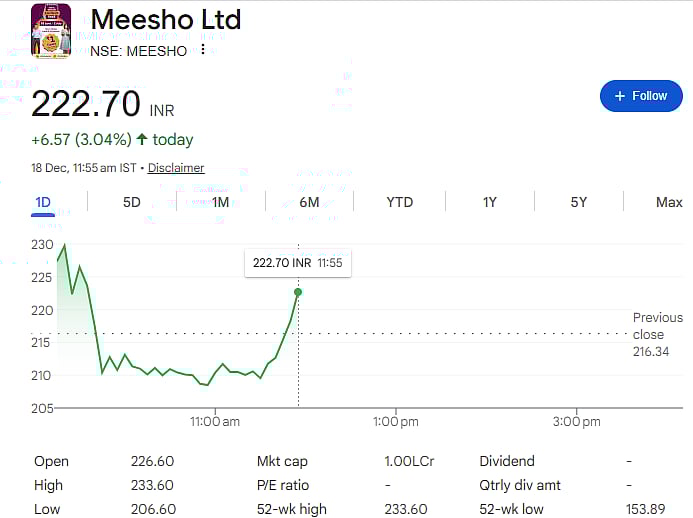Switch to the 1M chart tab
Screen dimensions: 693x518
221,202
